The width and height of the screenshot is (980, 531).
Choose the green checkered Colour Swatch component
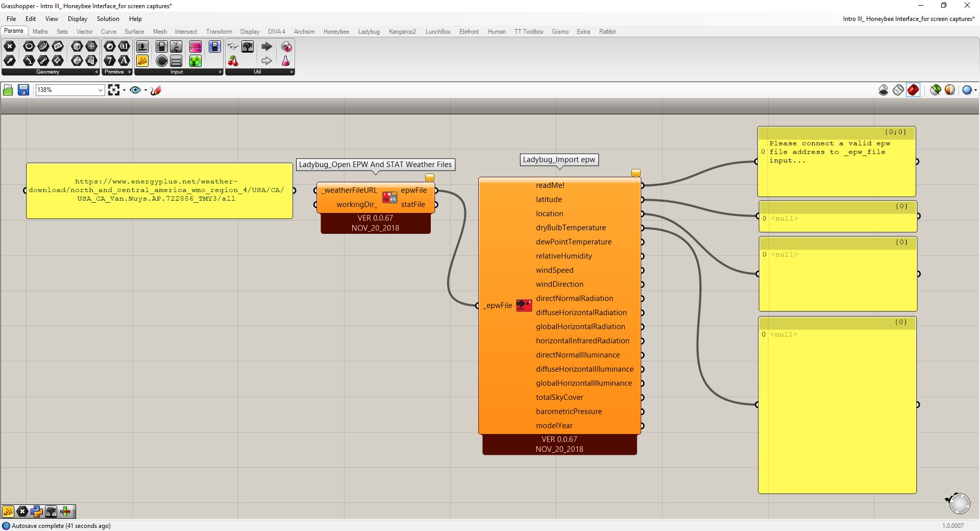(x=195, y=61)
